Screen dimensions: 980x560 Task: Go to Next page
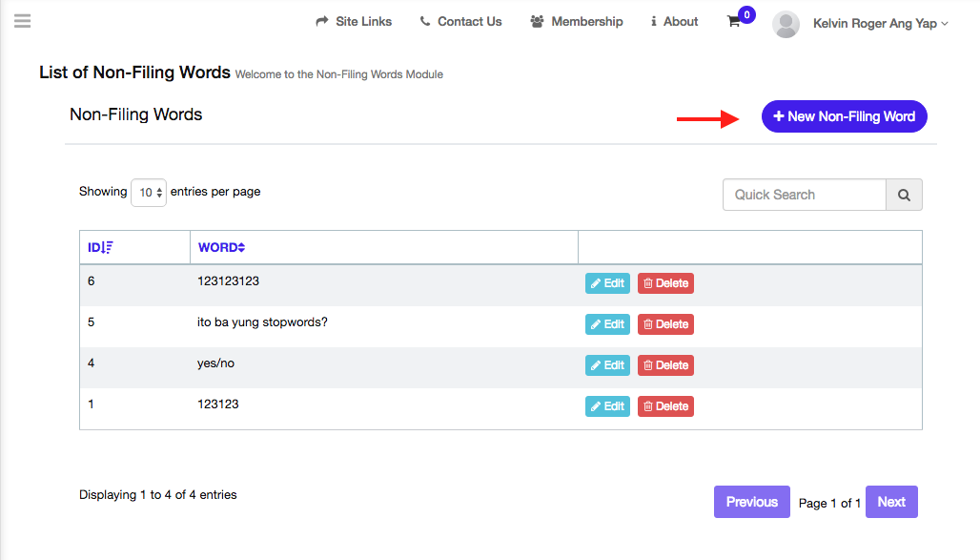(x=891, y=502)
